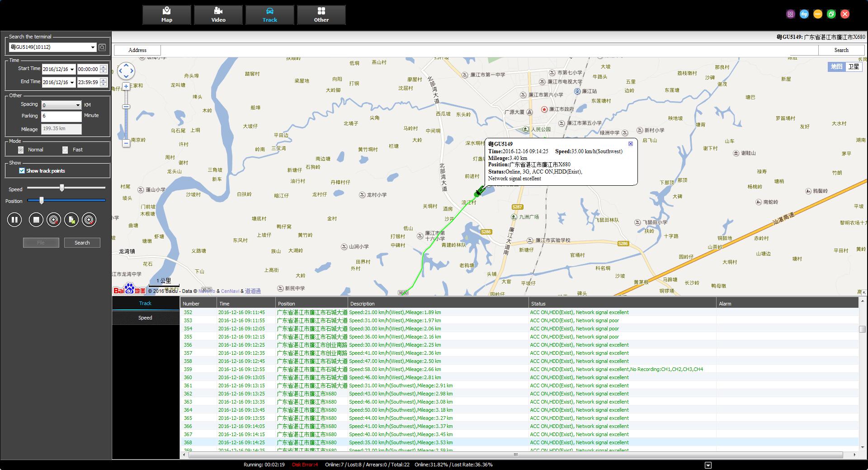
Task: Select track row number 359
Action: pyautogui.click(x=519, y=369)
